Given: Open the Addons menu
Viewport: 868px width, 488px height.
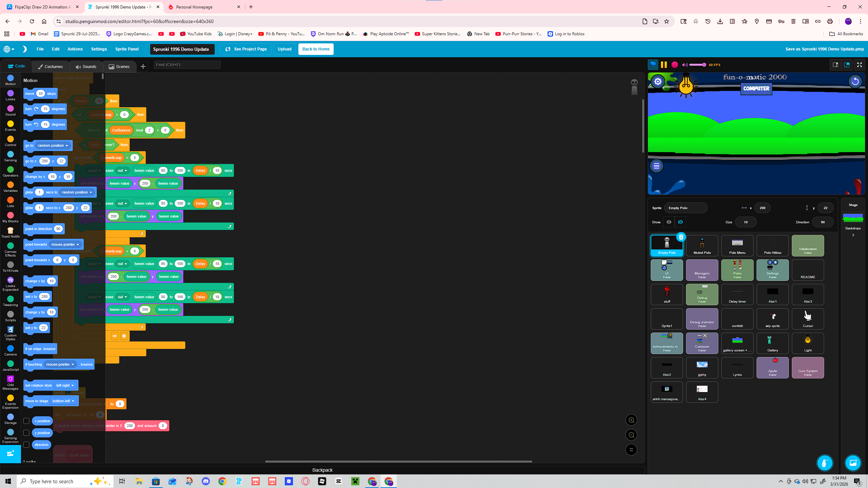Looking at the screenshot, I should pos(75,49).
